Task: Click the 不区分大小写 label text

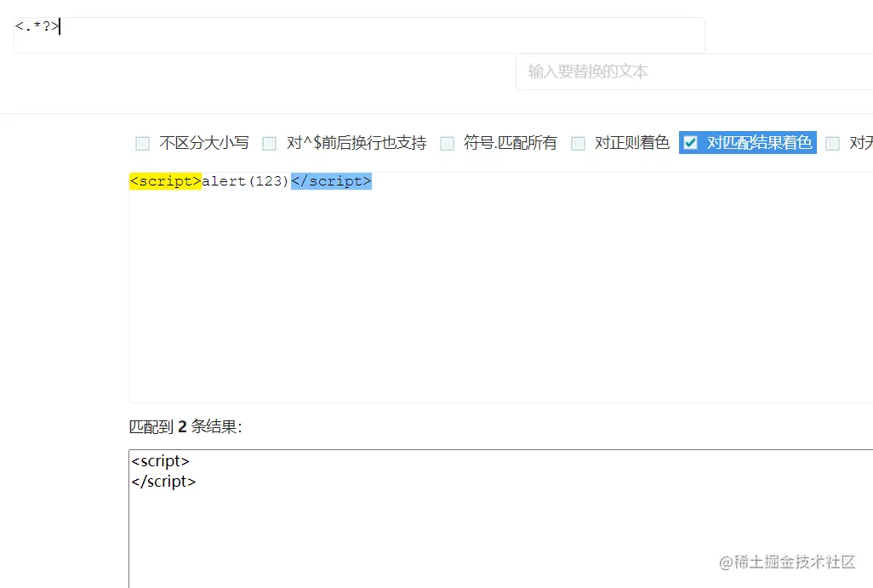Action: [204, 143]
